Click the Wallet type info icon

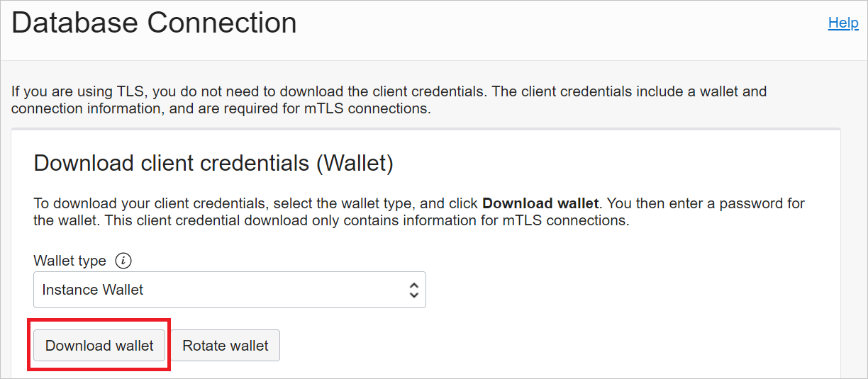(x=123, y=261)
